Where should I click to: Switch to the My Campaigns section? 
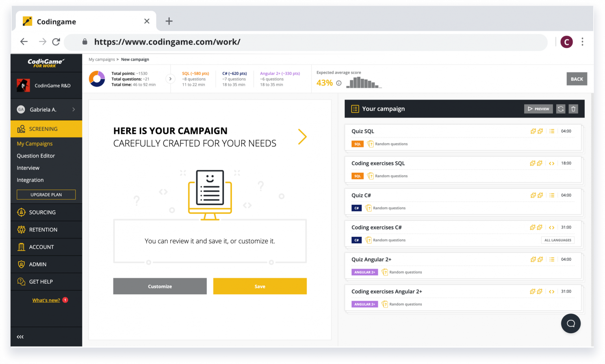[x=35, y=143]
